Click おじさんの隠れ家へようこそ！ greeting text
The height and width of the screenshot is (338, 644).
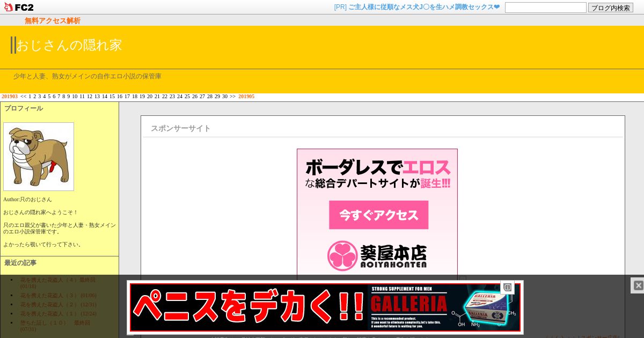coord(41,212)
